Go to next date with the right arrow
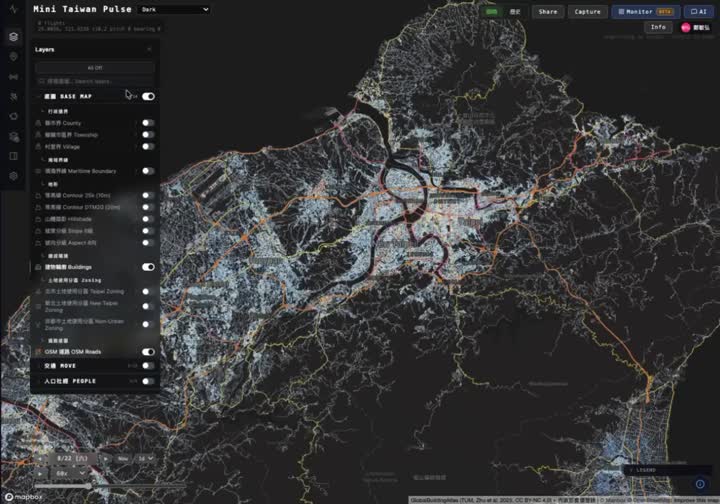This screenshot has width=720, height=504. click(106, 459)
